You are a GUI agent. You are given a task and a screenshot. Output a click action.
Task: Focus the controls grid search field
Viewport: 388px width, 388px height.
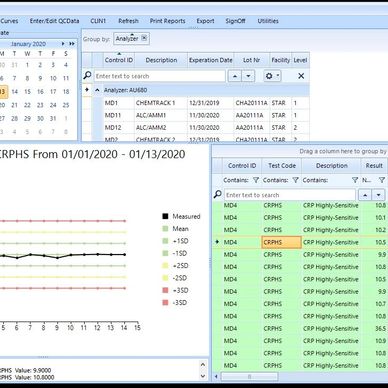(160, 76)
